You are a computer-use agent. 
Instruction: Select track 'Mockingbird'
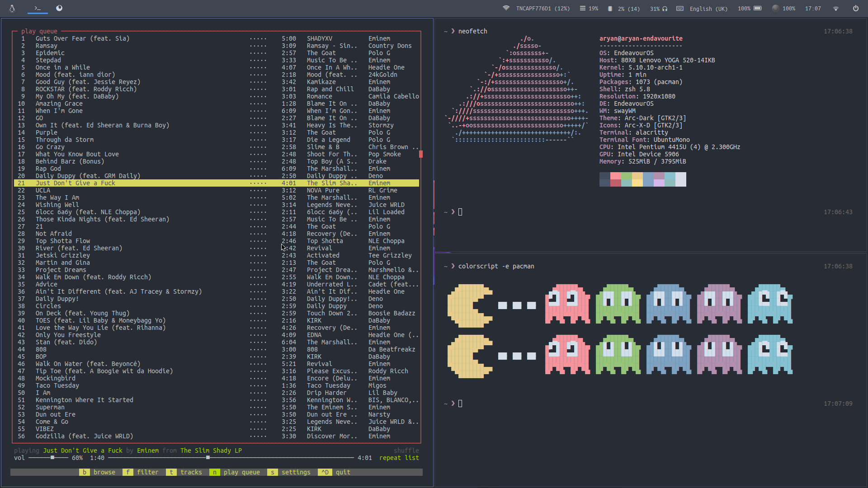tap(56, 378)
